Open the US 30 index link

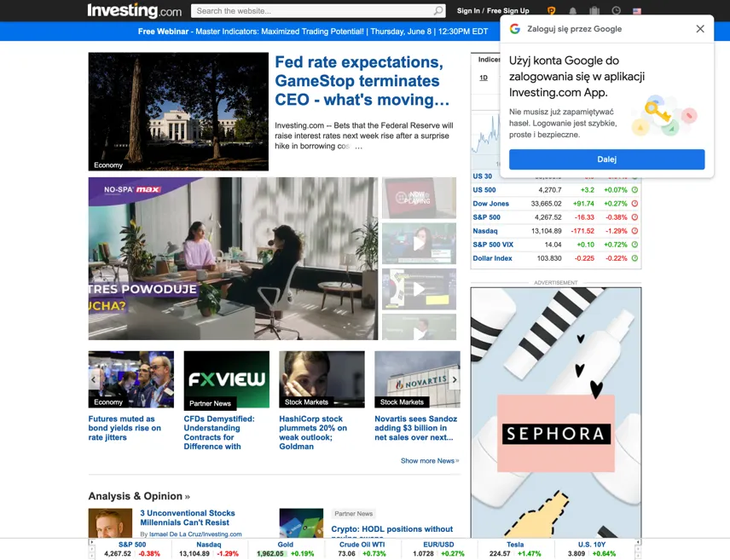coord(483,176)
